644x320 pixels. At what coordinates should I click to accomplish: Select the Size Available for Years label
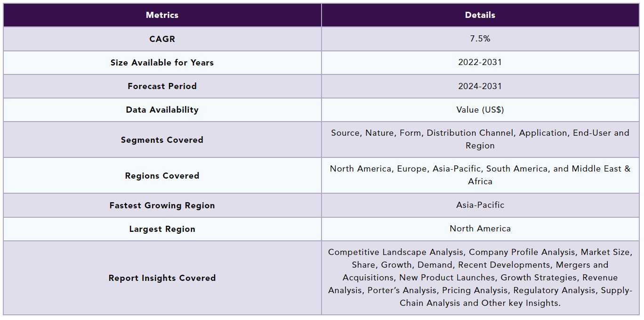coord(162,63)
